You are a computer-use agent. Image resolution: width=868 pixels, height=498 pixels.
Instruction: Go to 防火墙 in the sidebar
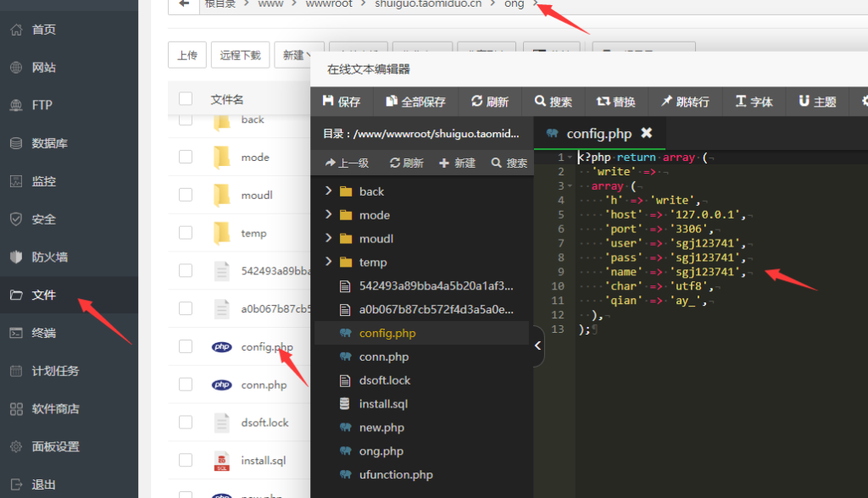[49, 257]
